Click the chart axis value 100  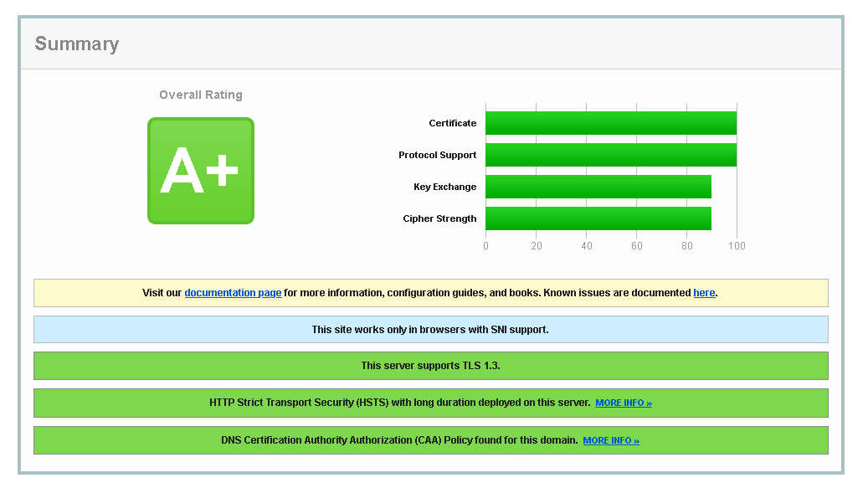[737, 245]
